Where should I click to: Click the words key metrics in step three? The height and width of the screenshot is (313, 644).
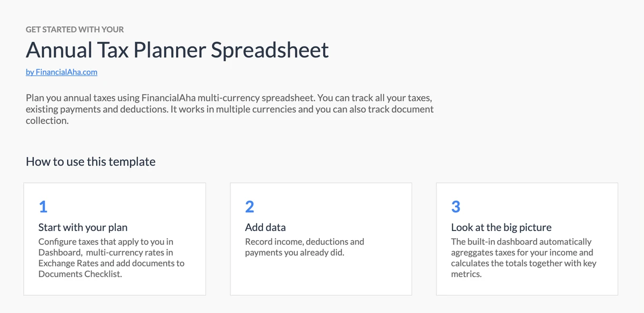[582, 264]
